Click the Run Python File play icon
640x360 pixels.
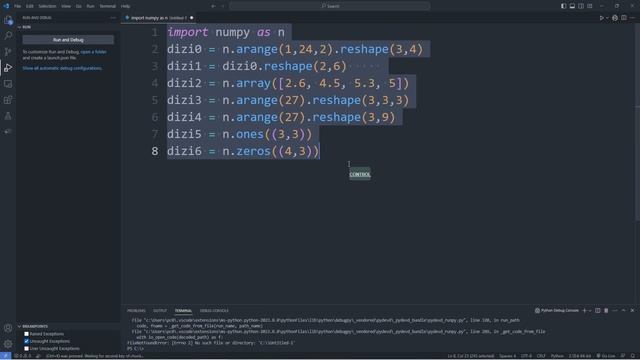pyautogui.click(x=601, y=18)
